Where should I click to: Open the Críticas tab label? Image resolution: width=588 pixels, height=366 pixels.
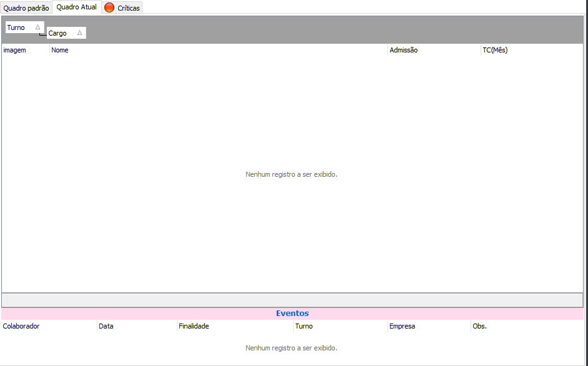point(129,8)
